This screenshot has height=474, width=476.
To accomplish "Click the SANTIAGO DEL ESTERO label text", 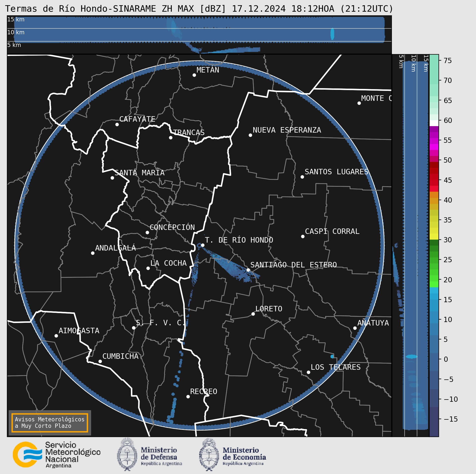I will pyautogui.click(x=293, y=265).
